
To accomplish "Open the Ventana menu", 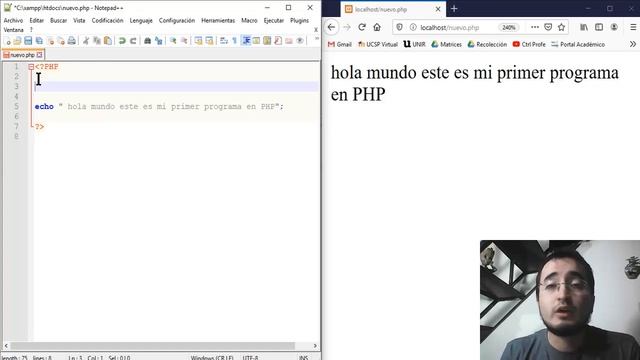I will click(13, 30).
